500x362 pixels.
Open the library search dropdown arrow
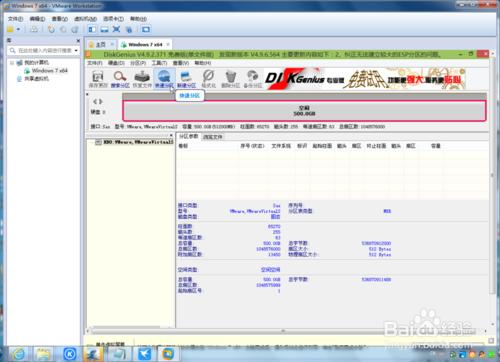pyautogui.click(x=76, y=50)
